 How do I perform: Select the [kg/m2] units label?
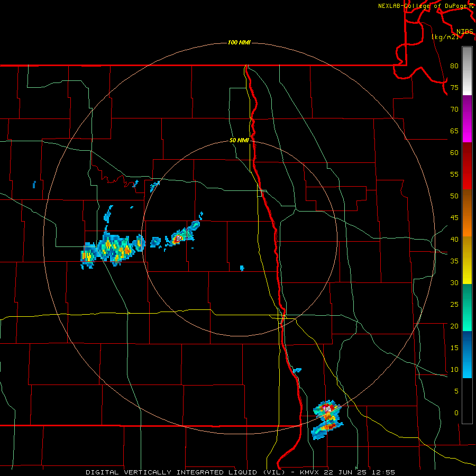(445, 36)
